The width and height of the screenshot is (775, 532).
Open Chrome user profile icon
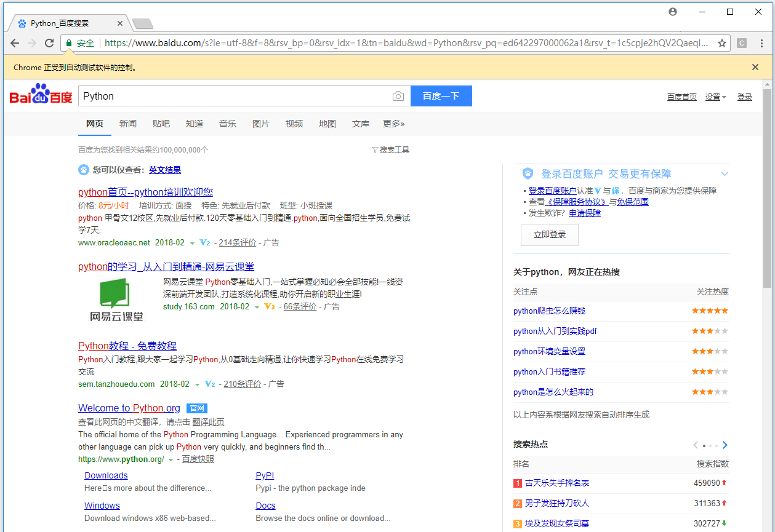coord(673,12)
